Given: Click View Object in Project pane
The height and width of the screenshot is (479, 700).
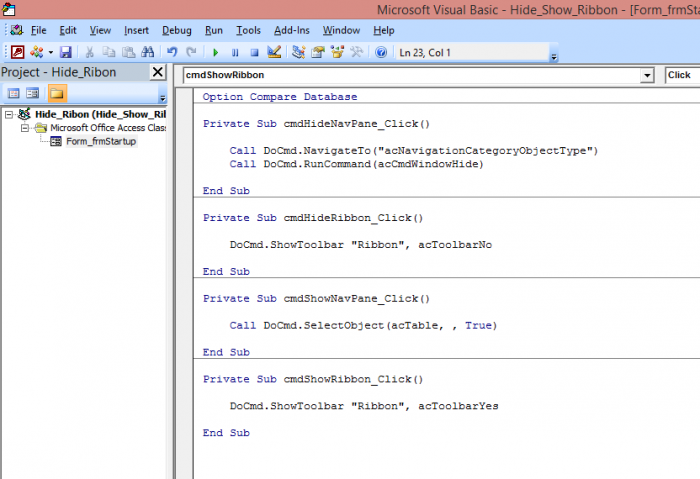Looking at the screenshot, I should 33,94.
